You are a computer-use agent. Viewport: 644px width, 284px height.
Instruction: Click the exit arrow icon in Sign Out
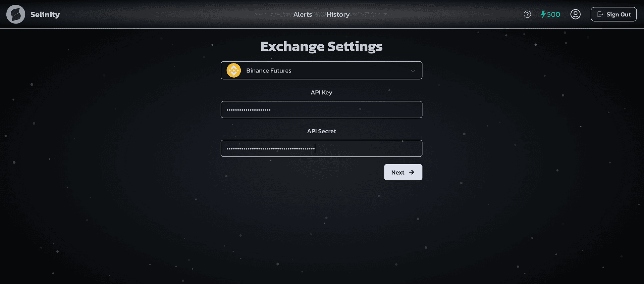point(600,14)
